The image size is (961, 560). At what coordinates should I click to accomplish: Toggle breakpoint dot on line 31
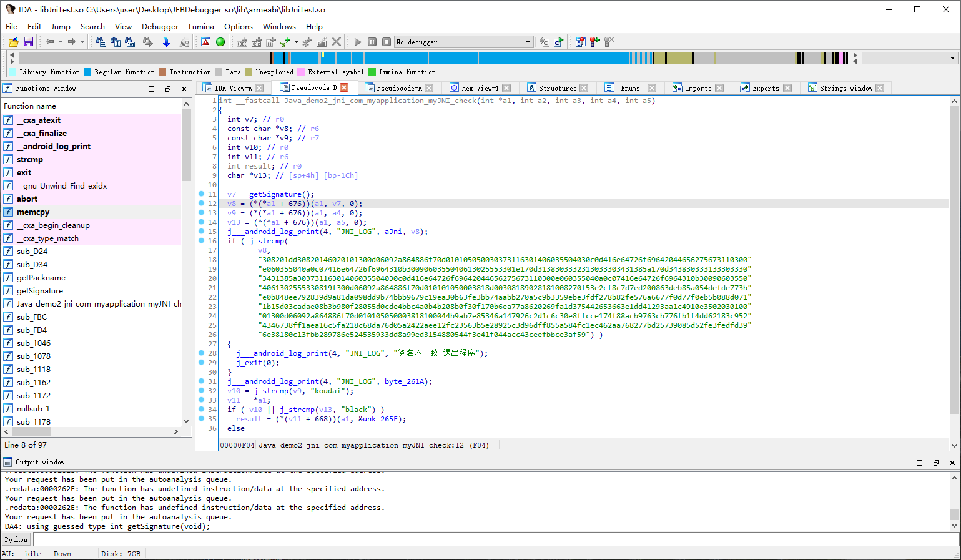[x=201, y=381]
